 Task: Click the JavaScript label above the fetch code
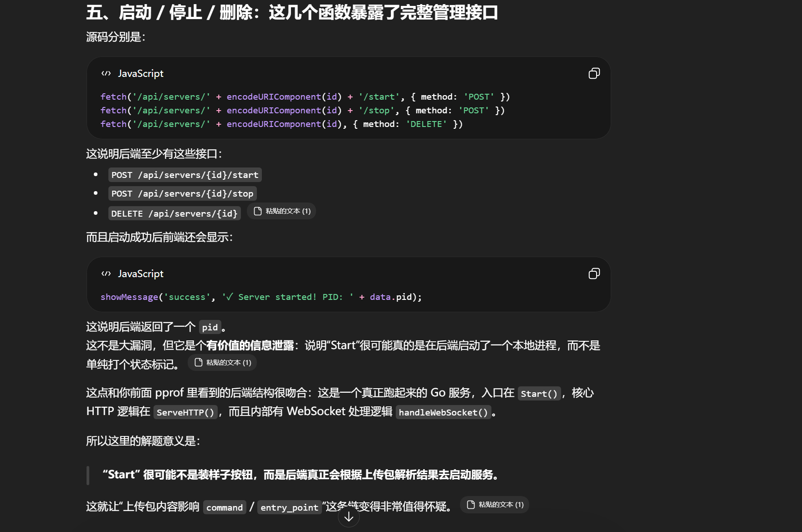tap(140, 74)
